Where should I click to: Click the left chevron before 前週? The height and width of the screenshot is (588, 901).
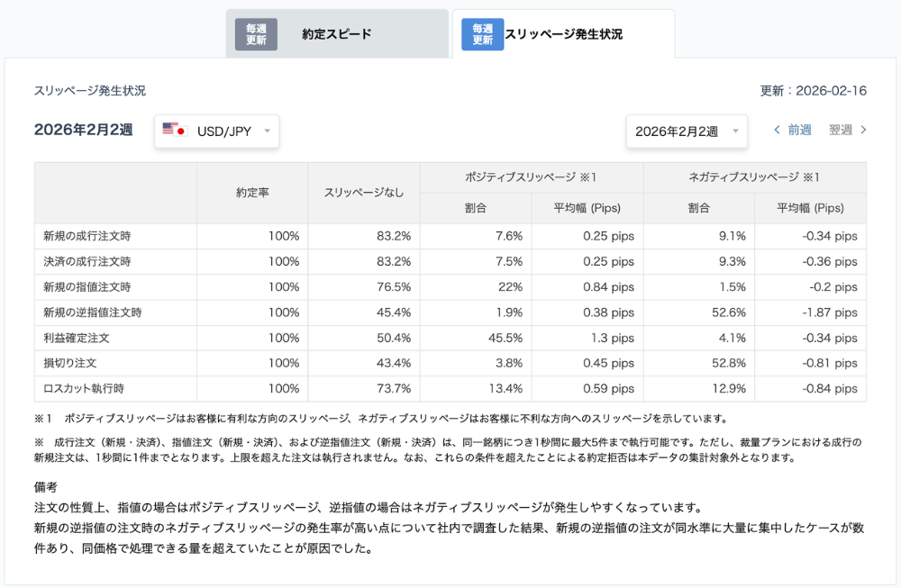point(777,130)
